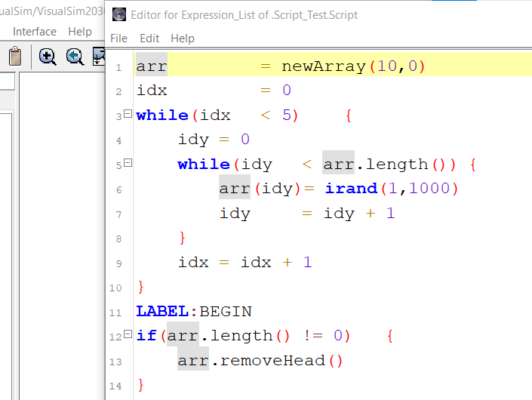Viewport: 532px width, 400px height.
Task: Click the 'while' keyword on line 3
Action: [x=162, y=115]
